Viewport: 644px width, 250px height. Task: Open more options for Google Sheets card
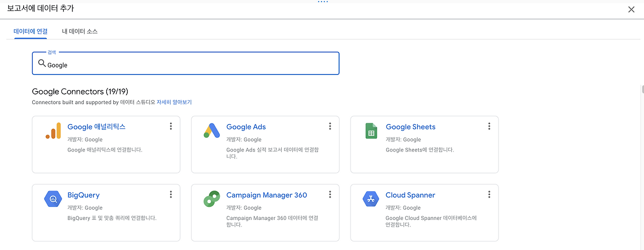tap(489, 126)
